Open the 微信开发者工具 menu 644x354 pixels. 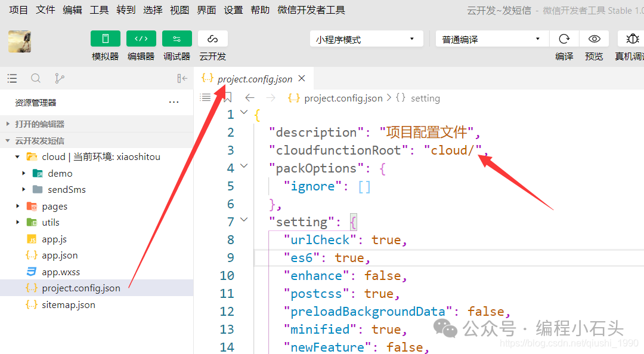click(311, 10)
